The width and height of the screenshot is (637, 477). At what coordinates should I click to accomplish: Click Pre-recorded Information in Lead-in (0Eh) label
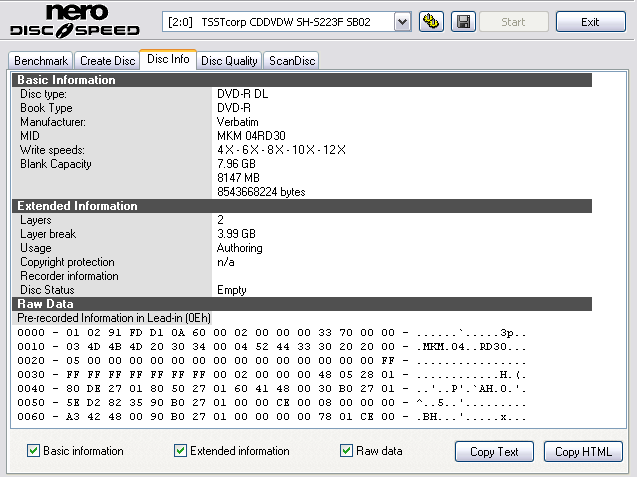pyautogui.click(x=114, y=318)
